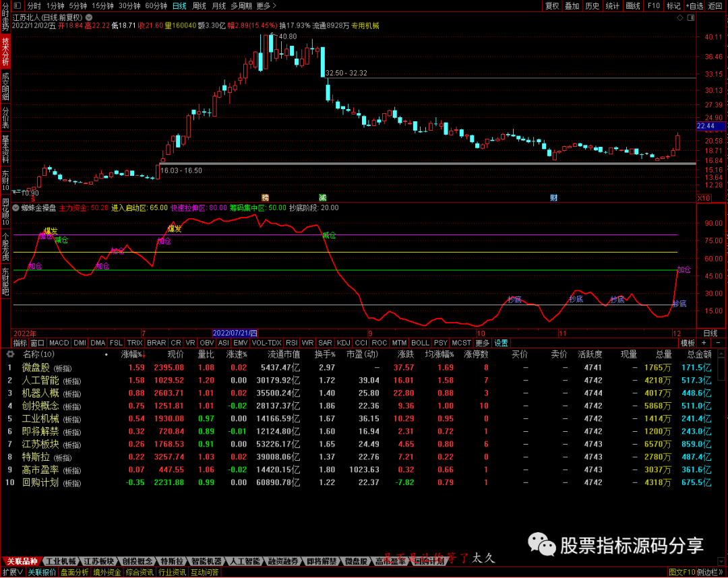Switch to the 江苏板块 bottom tab
The image size is (728, 578).
pyautogui.click(x=99, y=561)
